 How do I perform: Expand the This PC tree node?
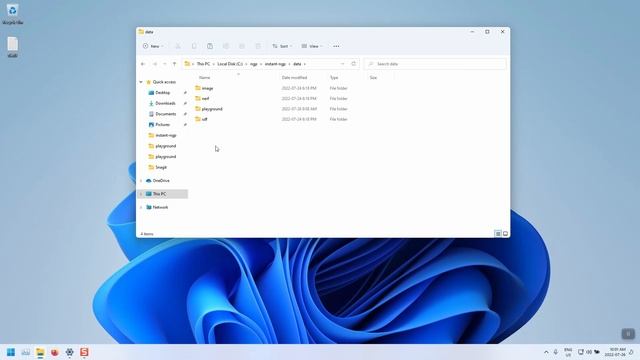[x=141, y=194]
